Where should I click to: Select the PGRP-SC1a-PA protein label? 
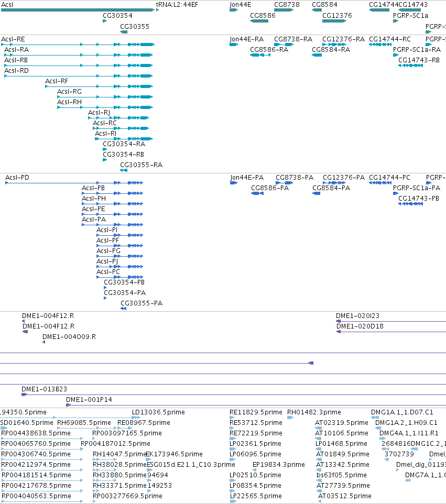(417, 188)
